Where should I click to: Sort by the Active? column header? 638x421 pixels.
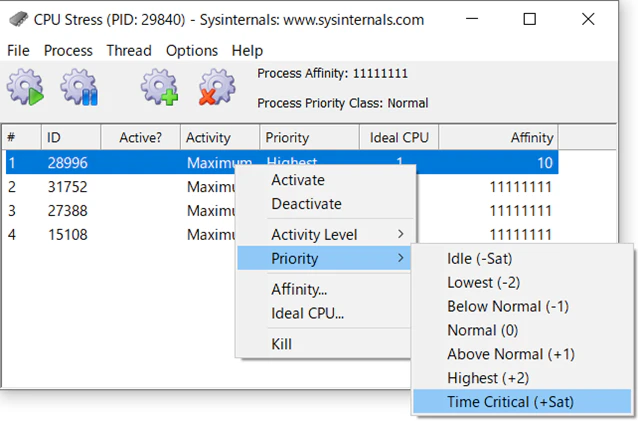click(140, 137)
